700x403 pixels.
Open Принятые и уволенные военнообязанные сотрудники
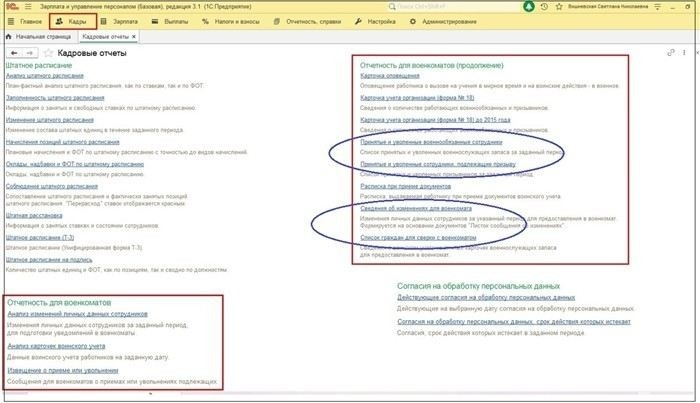point(431,142)
